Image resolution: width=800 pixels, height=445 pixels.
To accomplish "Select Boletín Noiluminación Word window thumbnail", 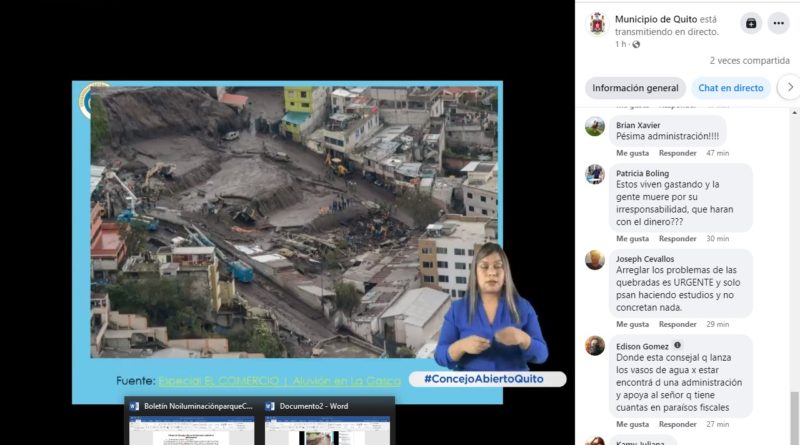I will [x=191, y=430].
